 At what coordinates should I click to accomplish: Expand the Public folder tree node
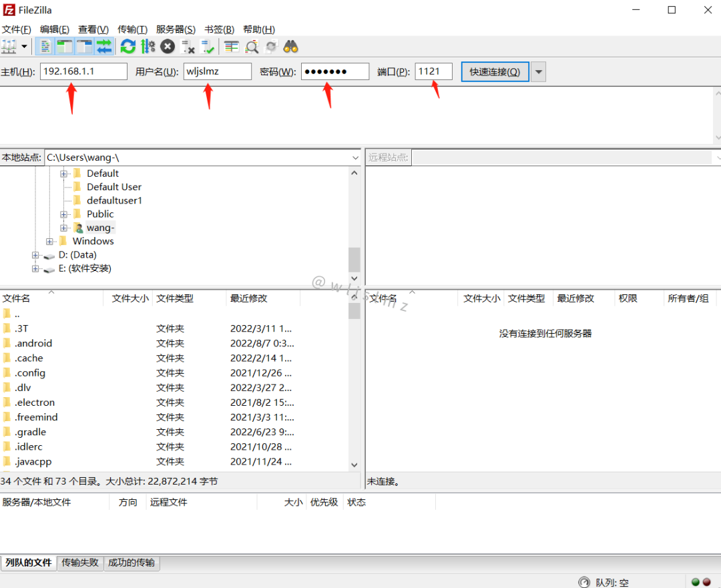click(64, 214)
